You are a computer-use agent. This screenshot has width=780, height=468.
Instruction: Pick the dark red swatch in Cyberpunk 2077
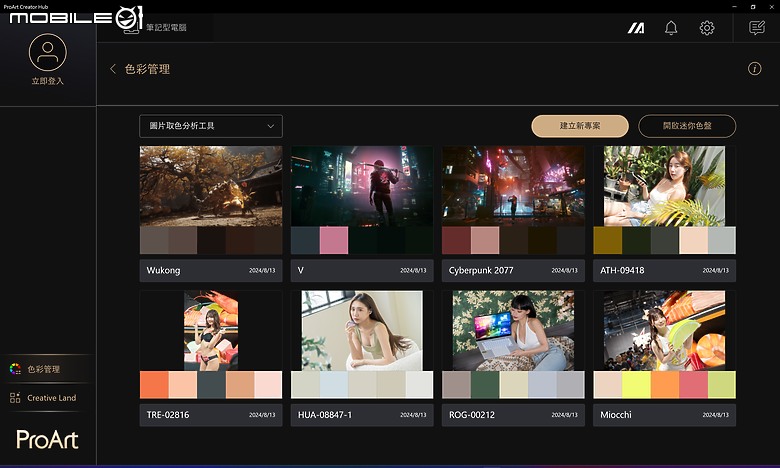(x=456, y=240)
